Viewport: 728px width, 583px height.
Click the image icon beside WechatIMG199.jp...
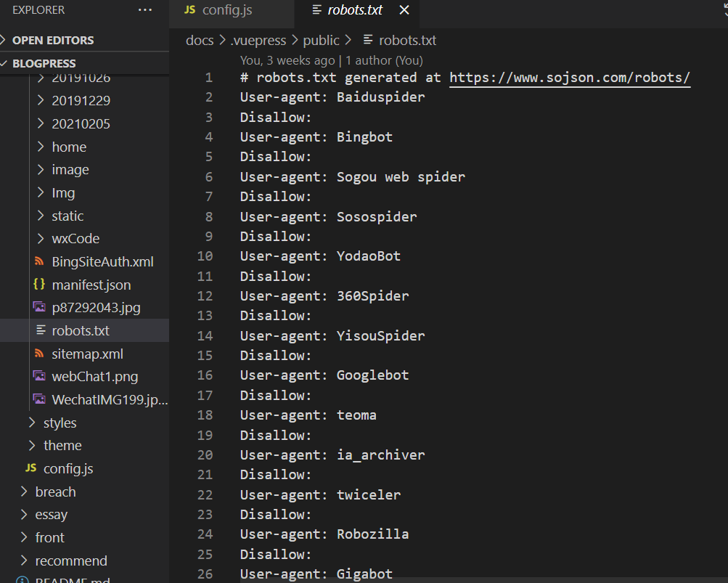pyautogui.click(x=39, y=399)
